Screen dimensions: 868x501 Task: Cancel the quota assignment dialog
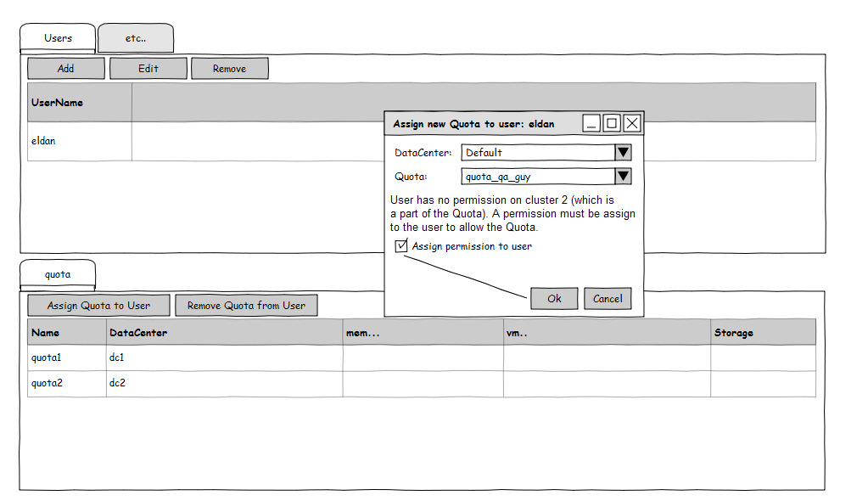click(608, 299)
